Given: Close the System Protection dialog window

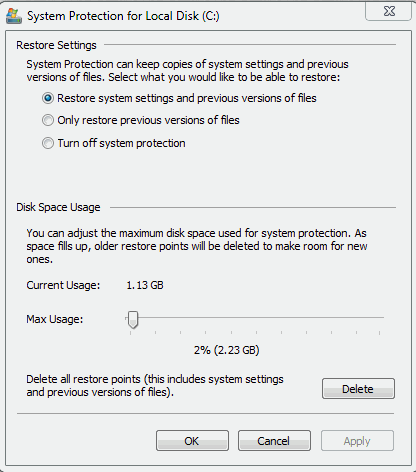Looking at the screenshot, I should coord(389,11).
